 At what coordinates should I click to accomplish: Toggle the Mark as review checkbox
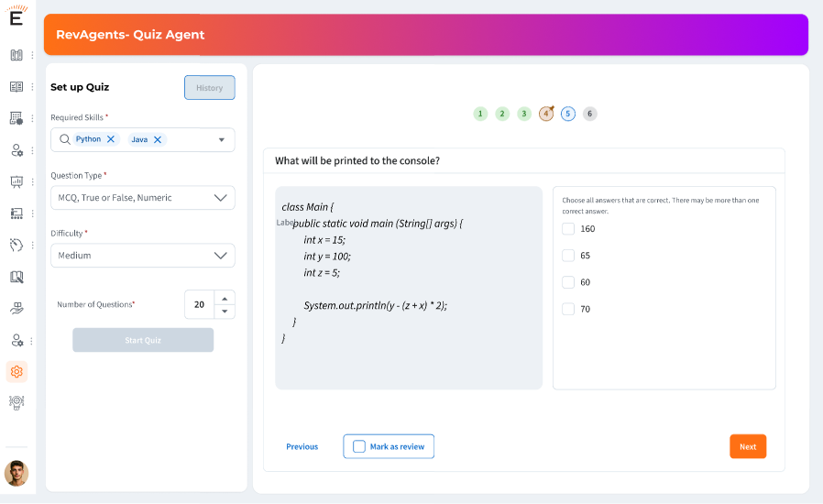pyautogui.click(x=359, y=446)
